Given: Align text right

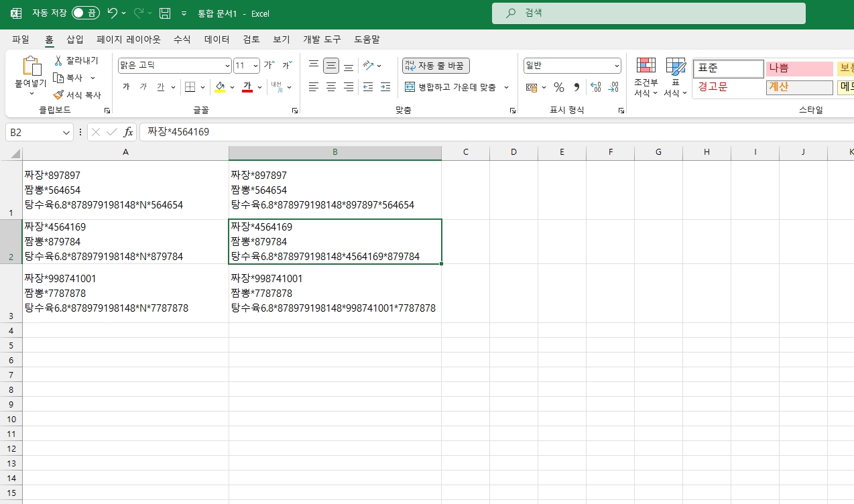Looking at the screenshot, I should point(349,87).
